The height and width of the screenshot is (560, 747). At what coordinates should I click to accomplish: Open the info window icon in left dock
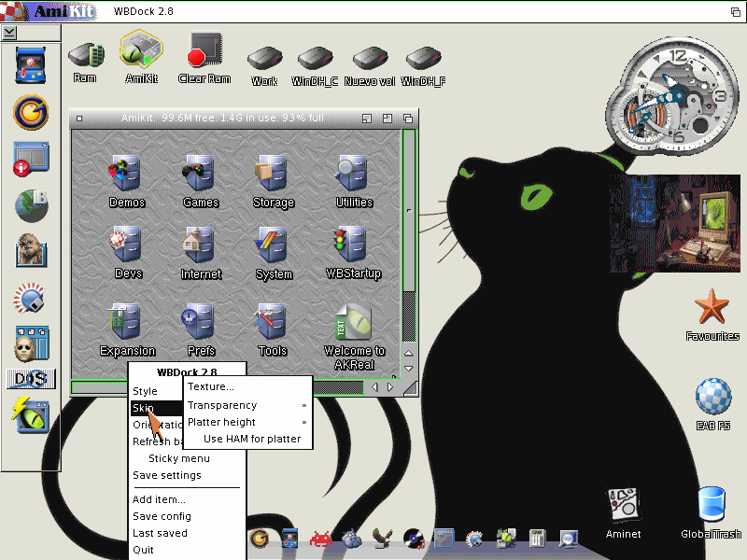coord(31,159)
